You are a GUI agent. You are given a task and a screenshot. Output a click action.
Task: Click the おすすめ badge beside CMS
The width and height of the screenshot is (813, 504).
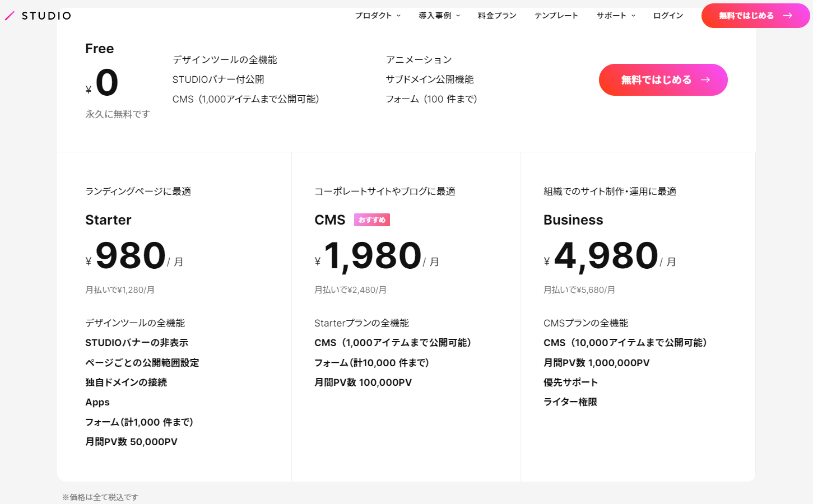coord(372,220)
